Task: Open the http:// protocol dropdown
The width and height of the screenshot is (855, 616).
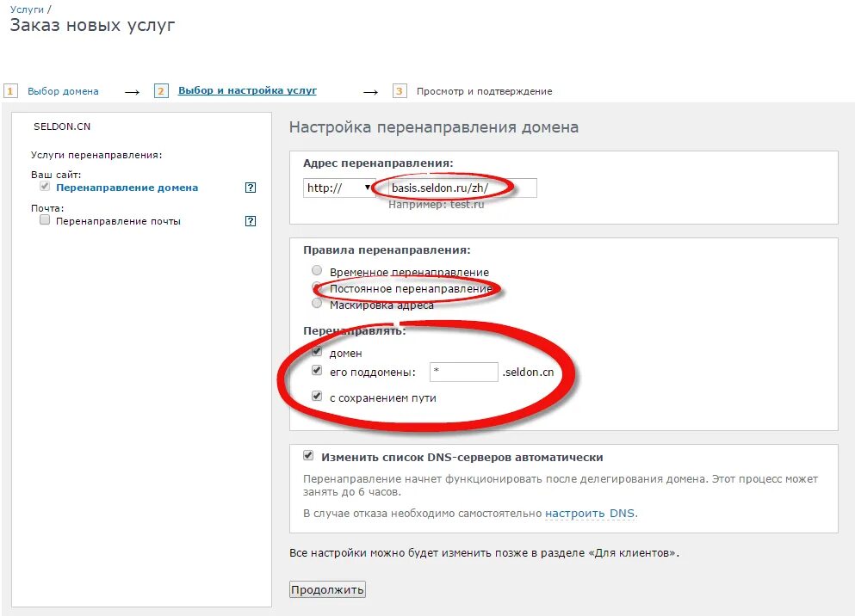Action: coord(338,188)
